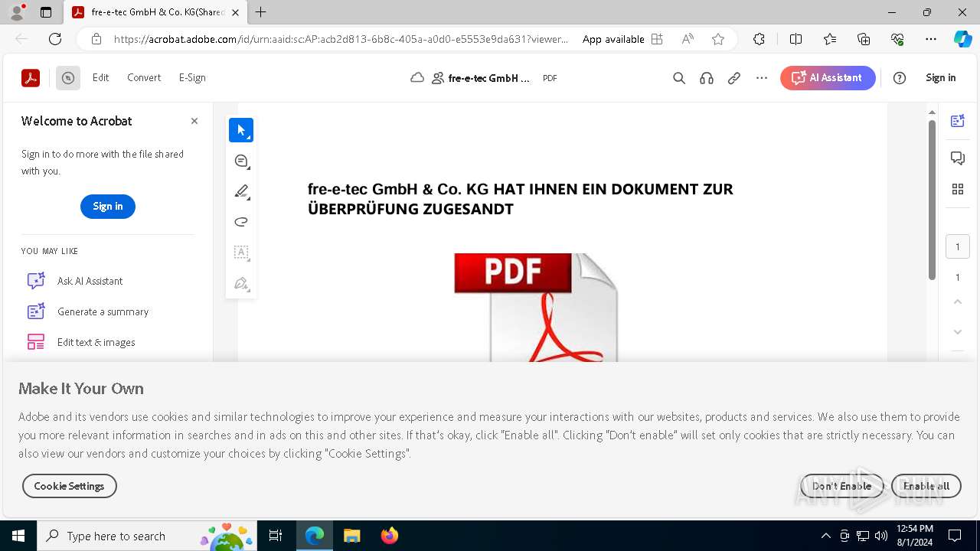980x551 pixels.
Task: Click Enable all cookies button
Action: pos(926,486)
